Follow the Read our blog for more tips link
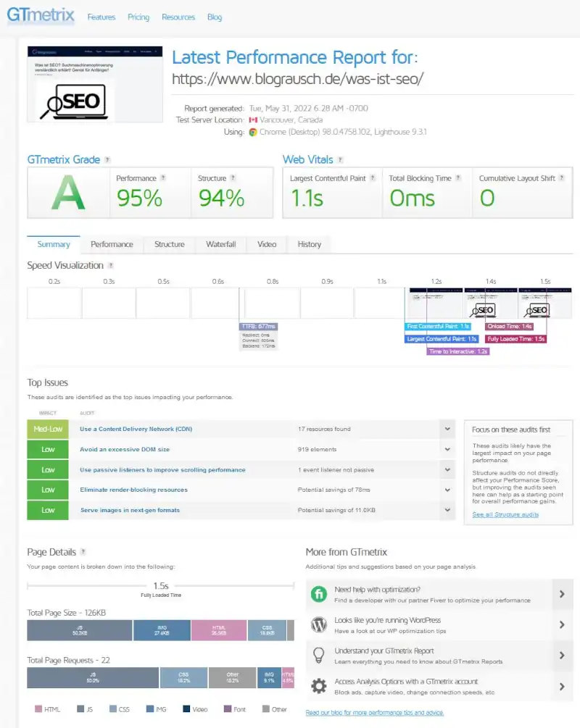Screen dimensions: 580x728 [x=375, y=713]
